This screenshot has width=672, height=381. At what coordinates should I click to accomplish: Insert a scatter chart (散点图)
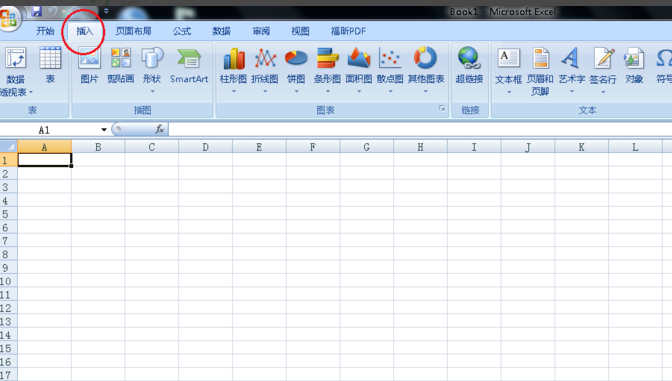tap(390, 59)
